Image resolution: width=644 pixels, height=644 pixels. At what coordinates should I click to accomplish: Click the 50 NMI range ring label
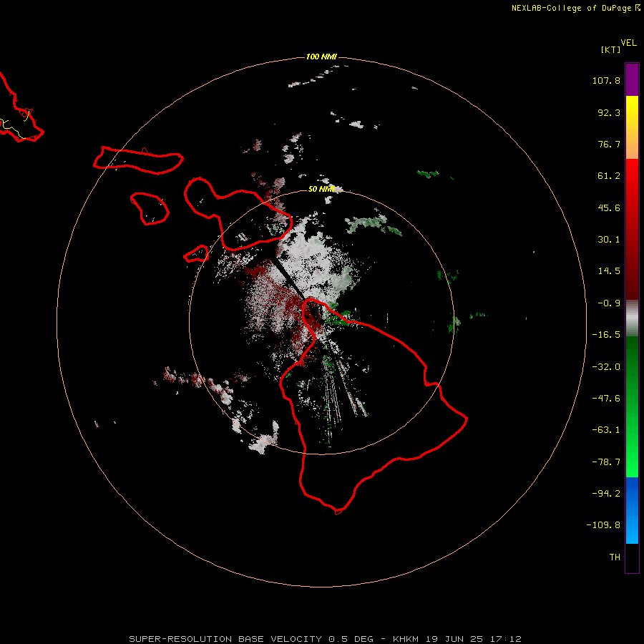point(321,189)
